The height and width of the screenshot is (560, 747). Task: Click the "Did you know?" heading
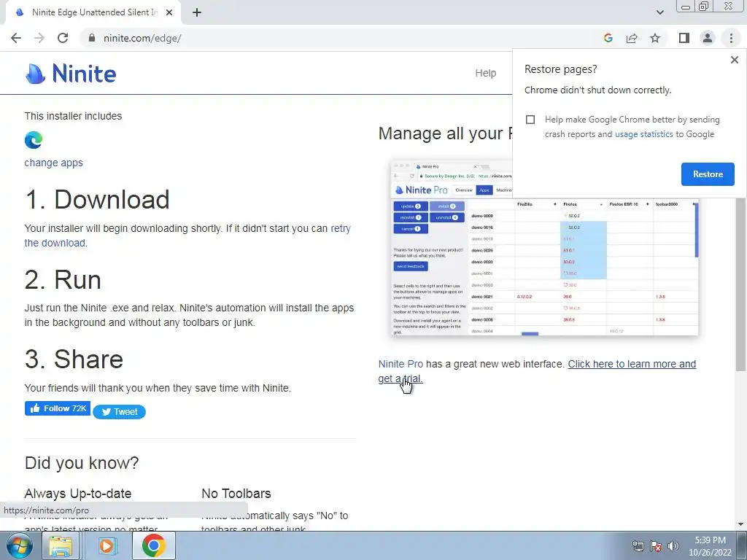[x=82, y=463]
